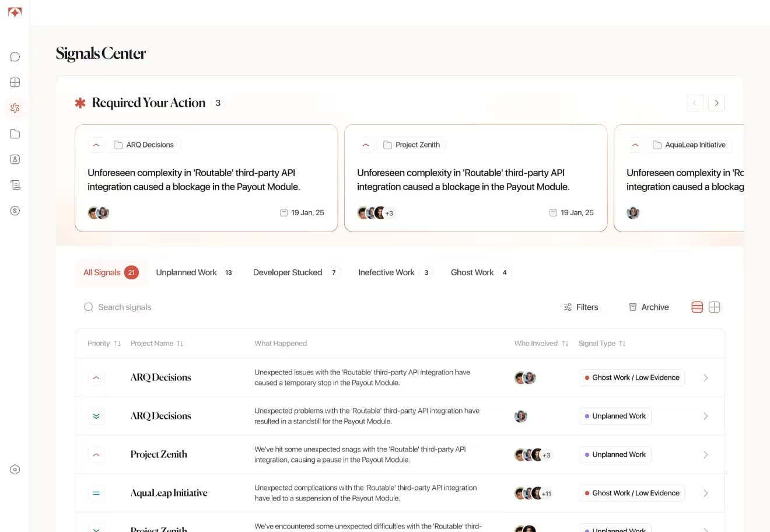Expand the AquaLeap Initiative row chevron
The width and height of the screenshot is (770, 532).
(x=706, y=494)
